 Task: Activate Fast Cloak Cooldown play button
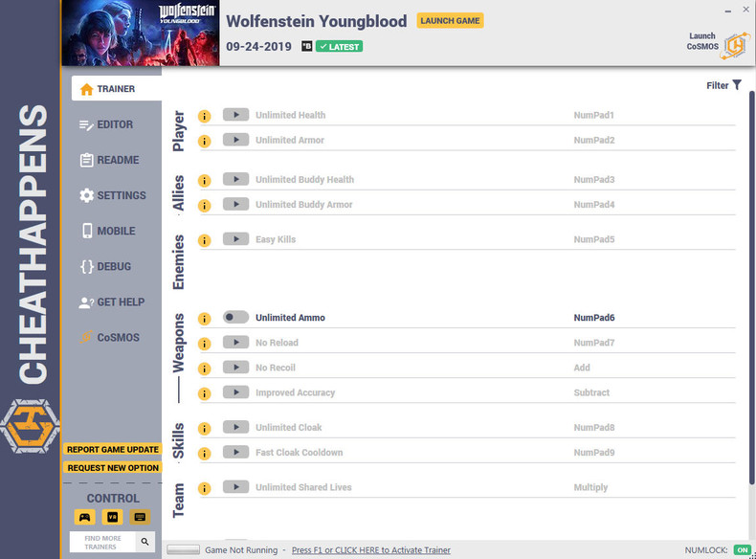coord(235,452)
